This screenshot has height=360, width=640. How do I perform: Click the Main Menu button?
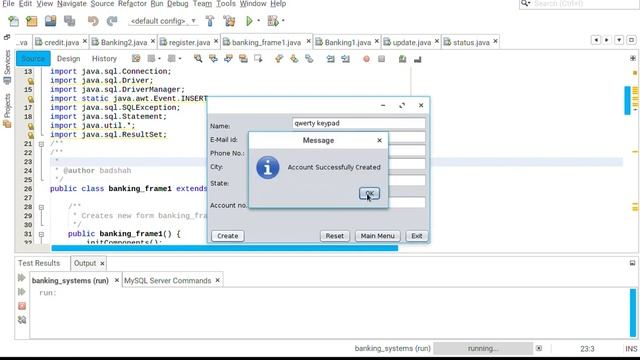[x=378, y=236]
